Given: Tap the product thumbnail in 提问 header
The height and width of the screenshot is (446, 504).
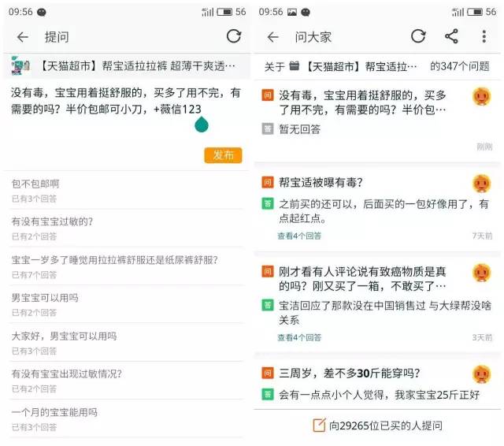Looking at the screenshot, I should click(x=20, y=65).
